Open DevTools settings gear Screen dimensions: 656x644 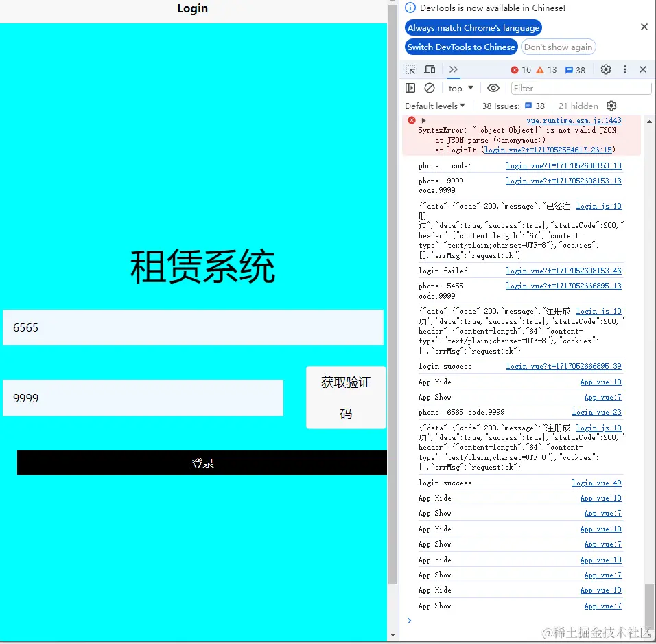click(605, 69)
